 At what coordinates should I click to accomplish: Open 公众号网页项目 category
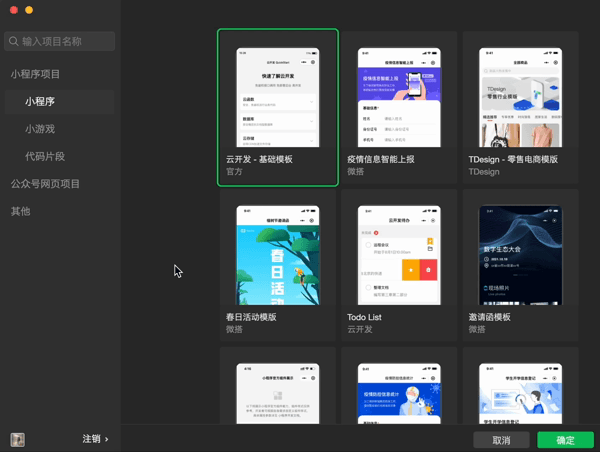coord(45,184)
